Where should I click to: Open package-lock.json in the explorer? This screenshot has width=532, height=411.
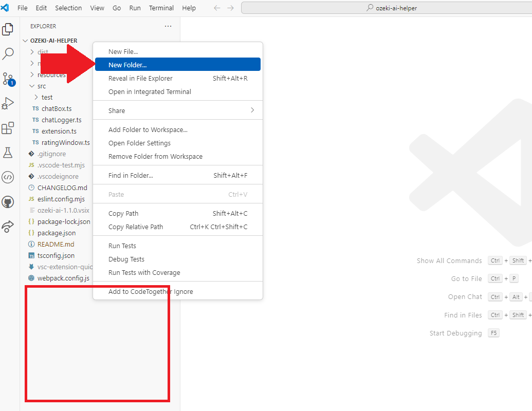(x=64, y=222)
